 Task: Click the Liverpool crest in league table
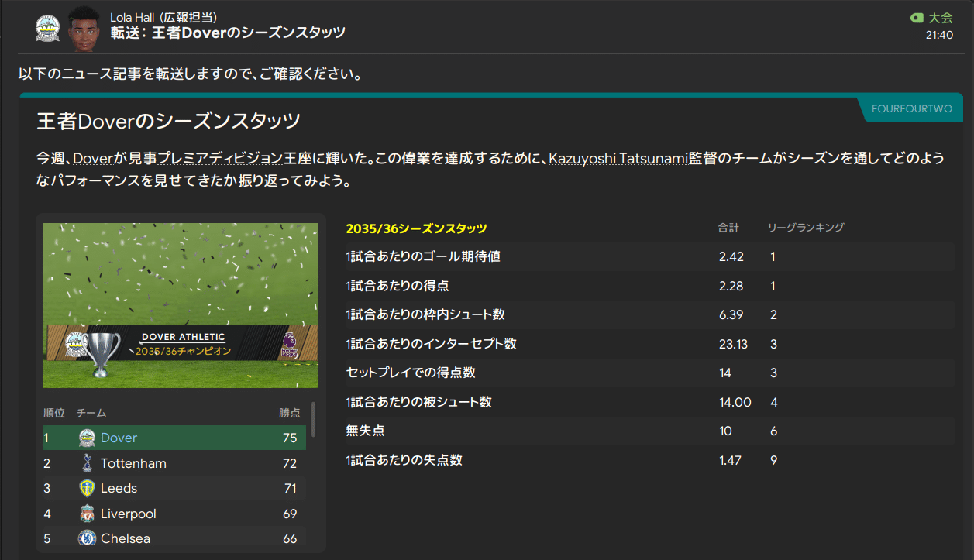point(88,514)
